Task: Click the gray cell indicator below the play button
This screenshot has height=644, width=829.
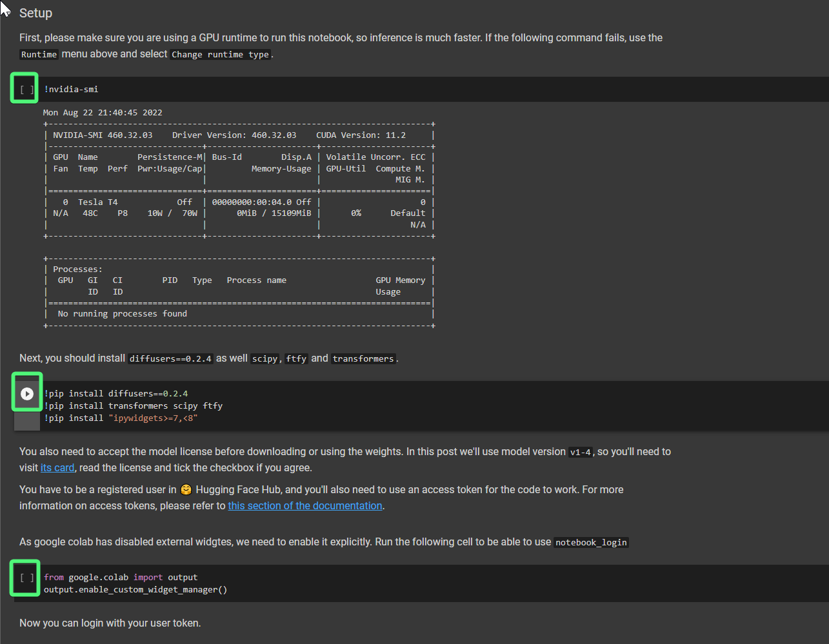Action: coord(26,420)
